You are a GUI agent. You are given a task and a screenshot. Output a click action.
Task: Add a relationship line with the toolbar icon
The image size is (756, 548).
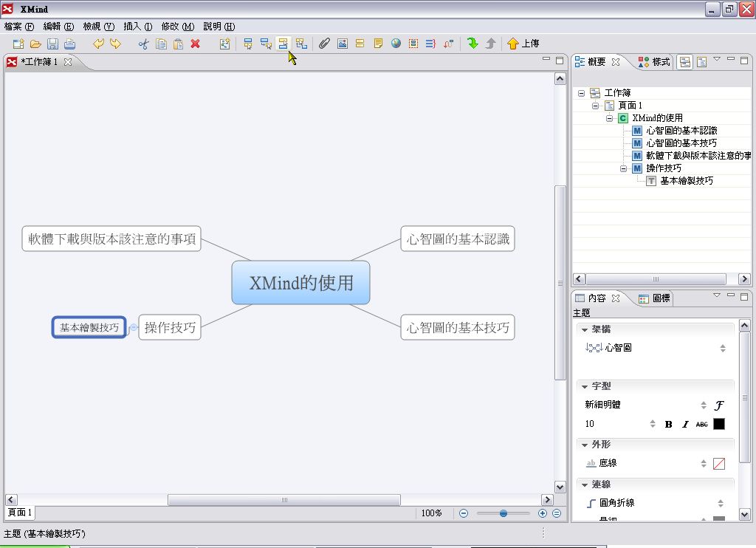tap(448, 44)
